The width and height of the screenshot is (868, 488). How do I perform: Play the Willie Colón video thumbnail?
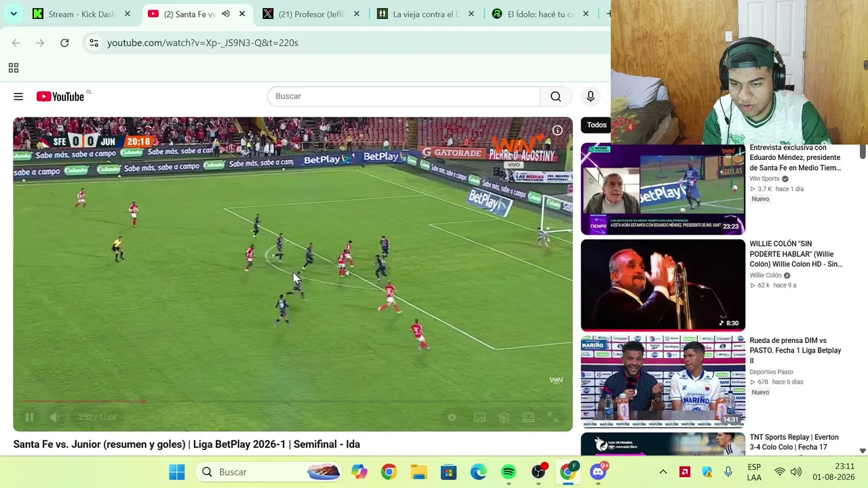click(x=663, y=285)
